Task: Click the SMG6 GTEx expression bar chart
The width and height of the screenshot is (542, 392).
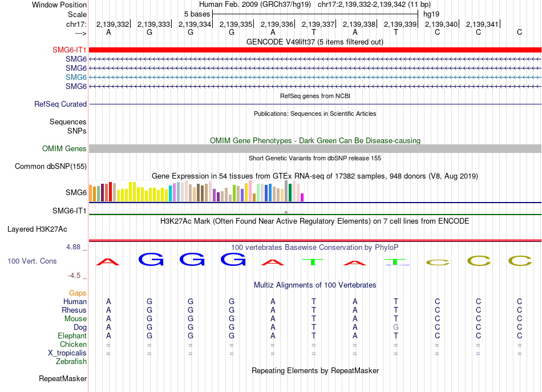Action: coord(196,191)
